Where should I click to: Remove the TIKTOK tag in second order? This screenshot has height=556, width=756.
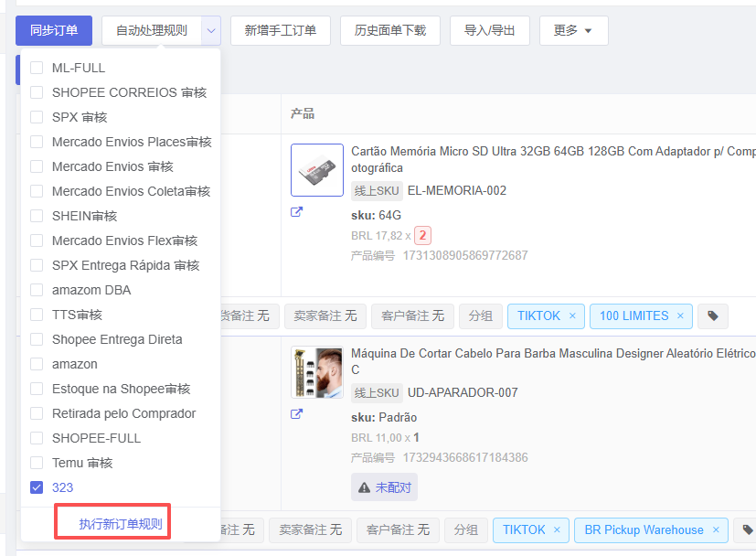click(558, 530)
